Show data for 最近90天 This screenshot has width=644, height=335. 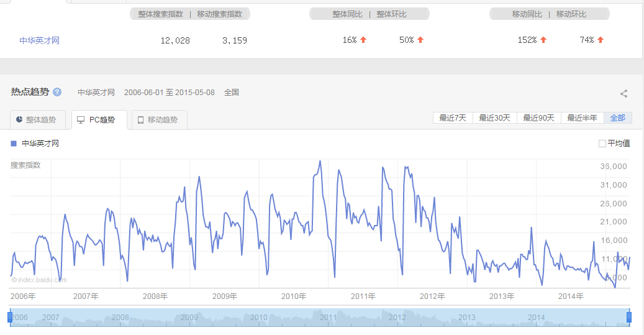538,118
